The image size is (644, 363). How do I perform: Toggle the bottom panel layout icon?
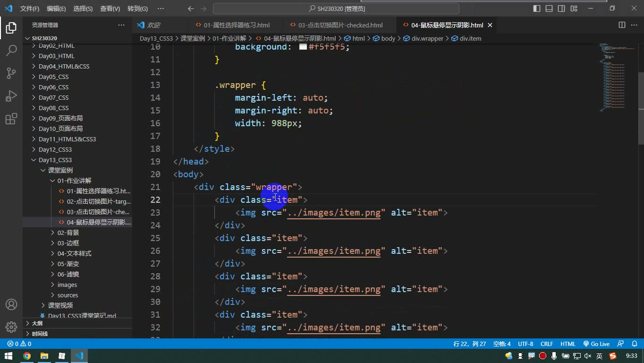pyautogui.click(x=549, y=9)
